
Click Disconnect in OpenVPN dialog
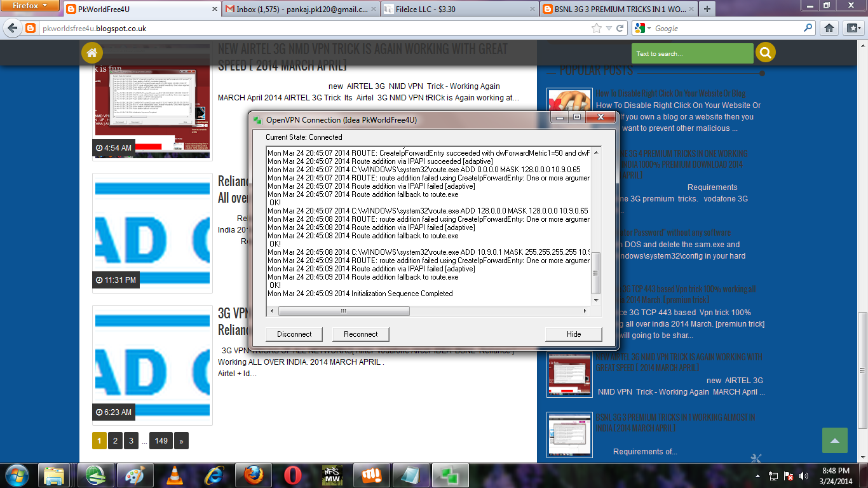(294, 334)
